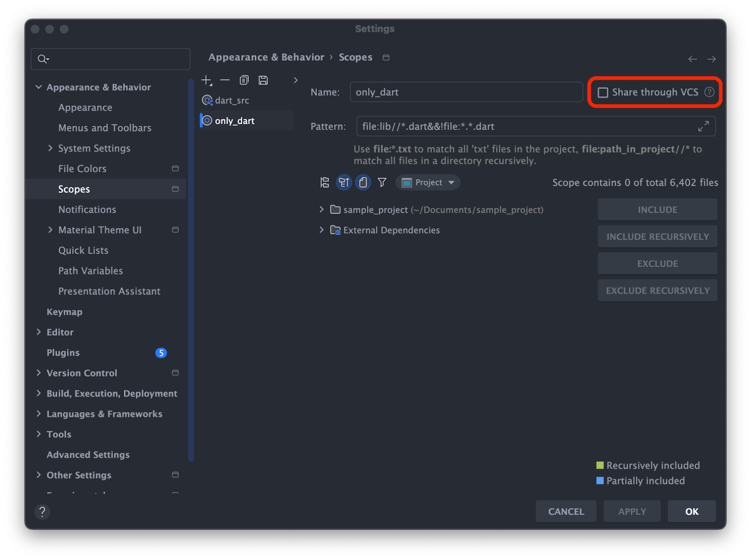Enable the Share through VCS checkbox
Screen dimensions: 751x560
603,92
